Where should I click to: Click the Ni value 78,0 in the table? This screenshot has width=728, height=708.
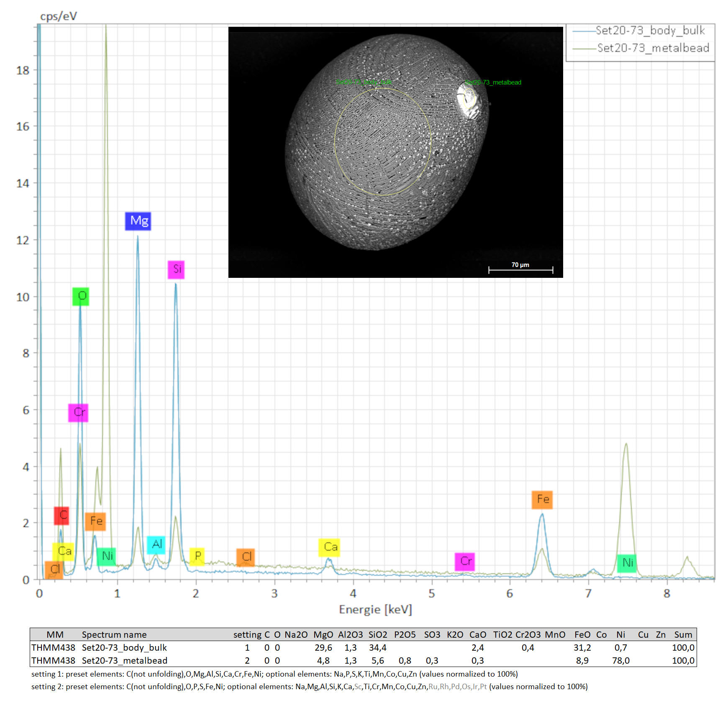pos(620,660)
